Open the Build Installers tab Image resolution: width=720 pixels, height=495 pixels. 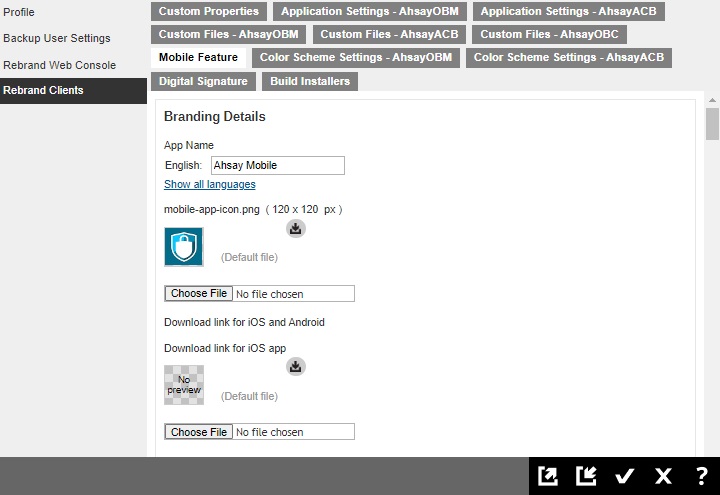coord(310,81)
